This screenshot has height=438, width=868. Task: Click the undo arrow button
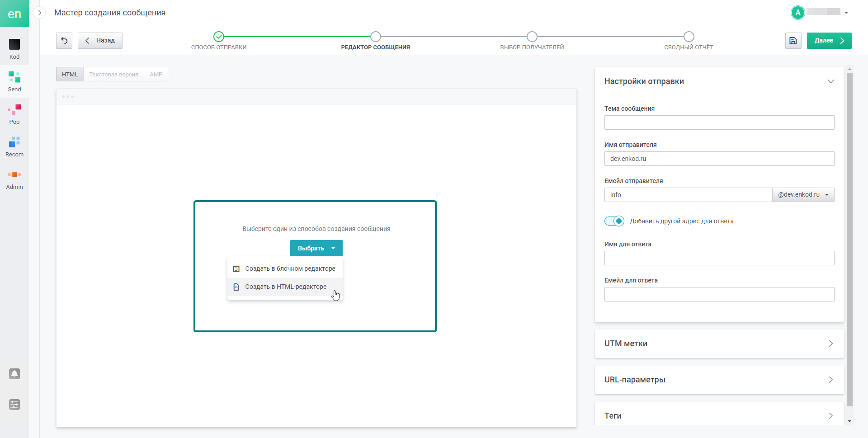(x=64, y=41)
